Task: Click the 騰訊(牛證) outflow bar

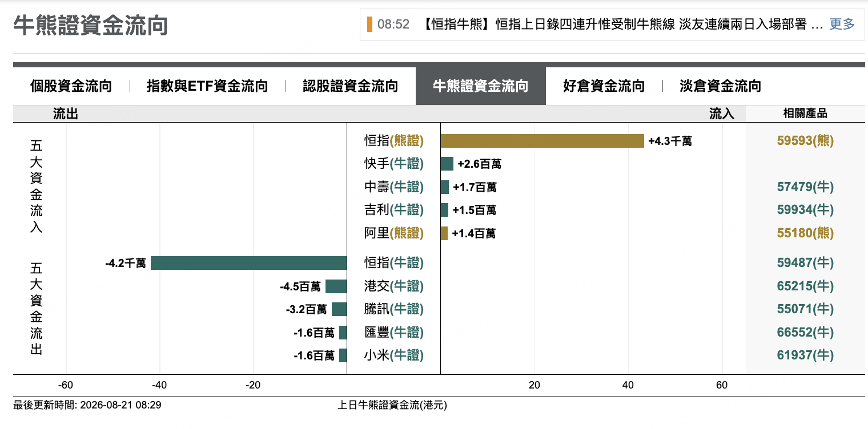Action: (x=339, y=309)
